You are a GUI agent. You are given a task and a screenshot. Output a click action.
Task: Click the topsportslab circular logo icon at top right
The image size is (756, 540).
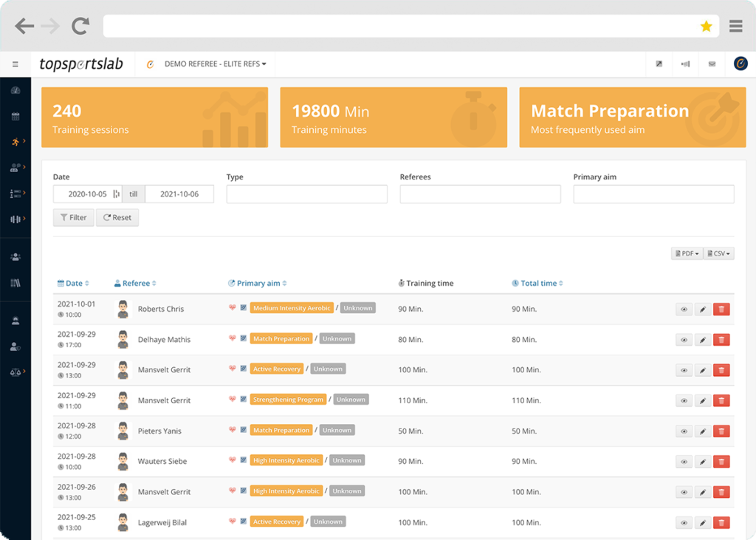(x=741, y=64)
